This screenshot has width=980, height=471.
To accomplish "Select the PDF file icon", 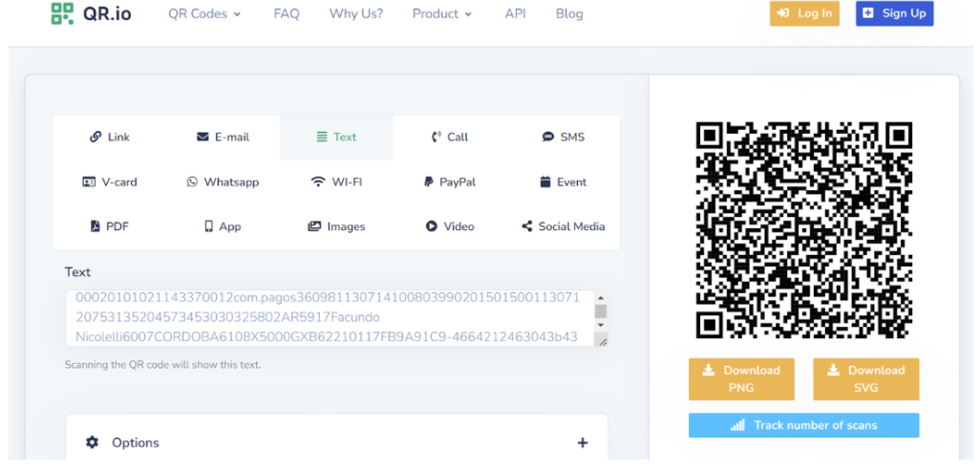I will (95, 226).
